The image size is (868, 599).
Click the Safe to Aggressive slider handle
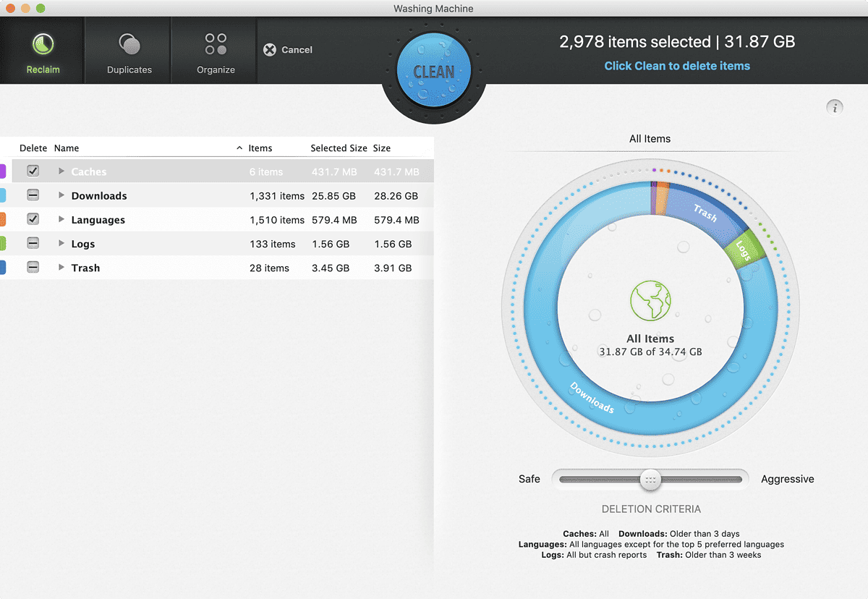click(x=650, y=479)
